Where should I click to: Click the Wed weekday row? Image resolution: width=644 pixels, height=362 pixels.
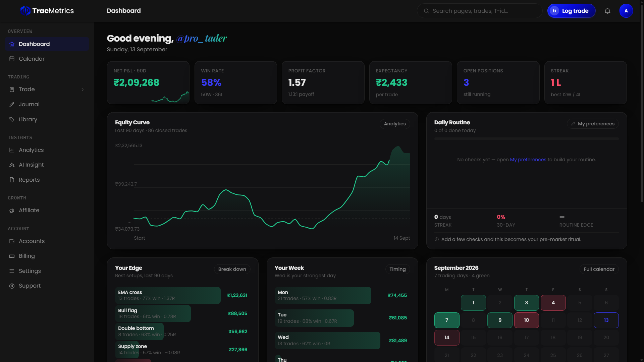point(342,341)
